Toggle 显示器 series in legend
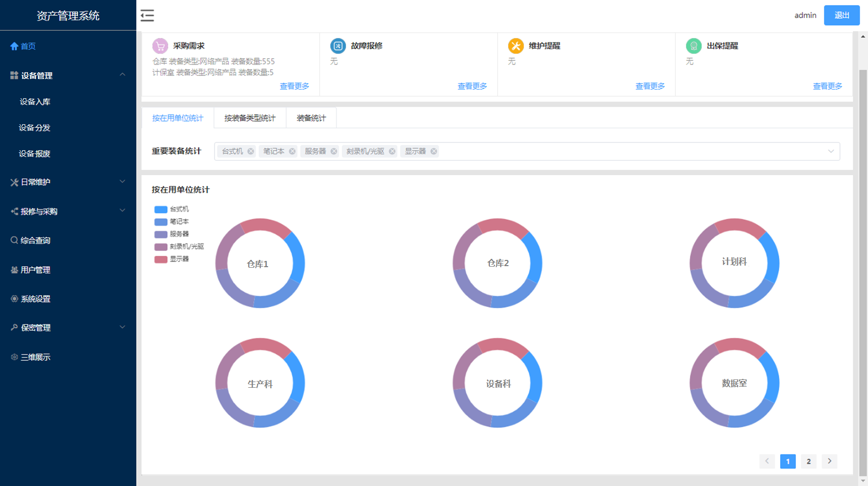Image resolution: width=868 pixels, height=486 pixels. coord(171,259)
